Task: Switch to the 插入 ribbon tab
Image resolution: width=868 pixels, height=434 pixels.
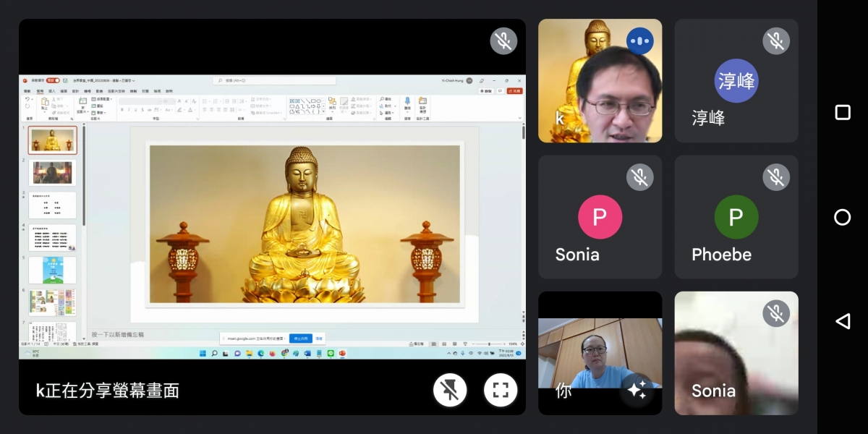Action: (51, 91)
